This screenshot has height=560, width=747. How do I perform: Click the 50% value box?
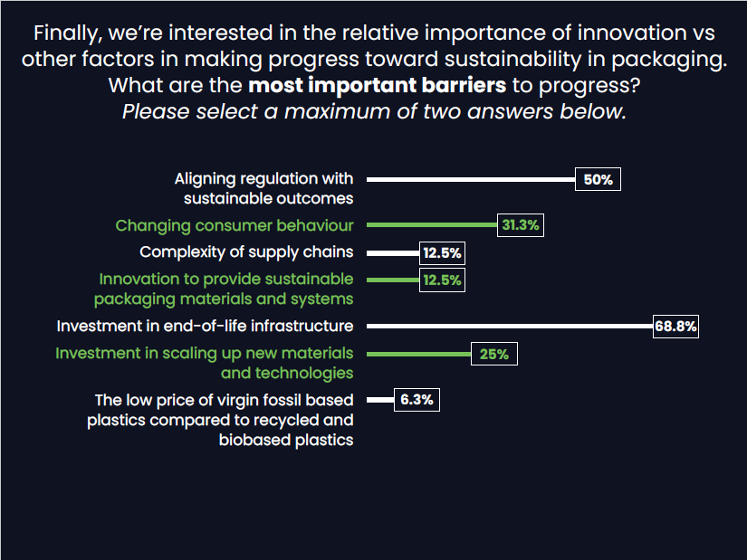click(x=598, y=179)
